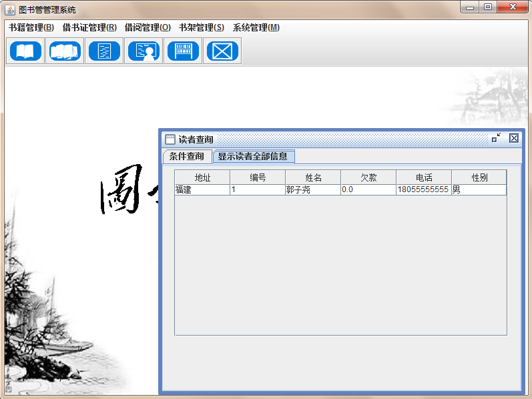Viewport: 532px width, 399px height.
Task: Click the 地址 column header
Action: (202, 177)
